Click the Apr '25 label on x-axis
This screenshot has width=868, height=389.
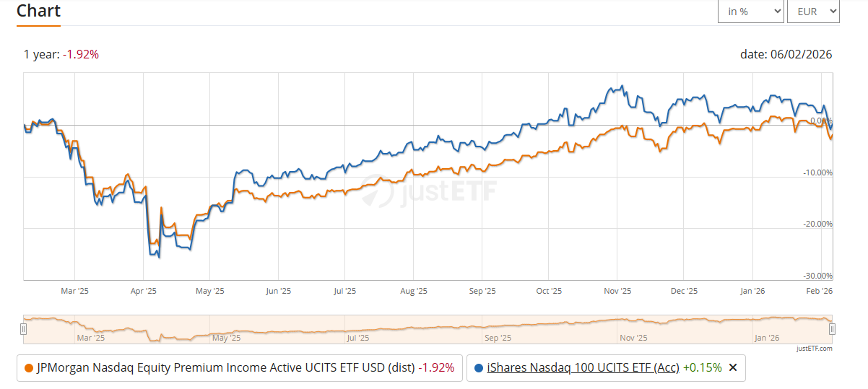[x=144, y=291]
